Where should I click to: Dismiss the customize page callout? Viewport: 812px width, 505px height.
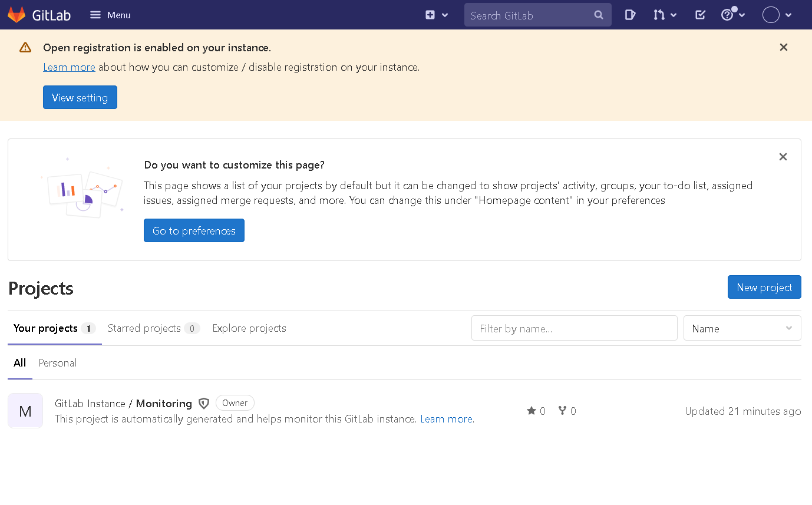[x=783, y=157]
